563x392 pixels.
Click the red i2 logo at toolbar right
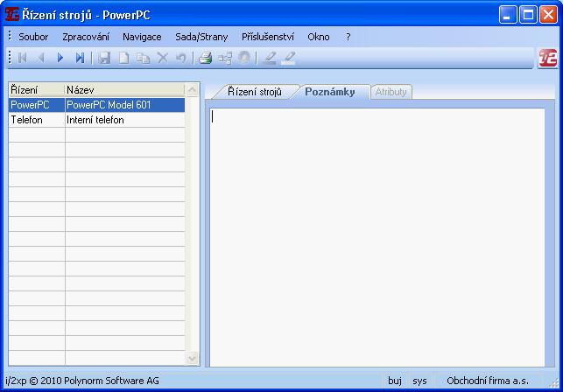(548, 58)
